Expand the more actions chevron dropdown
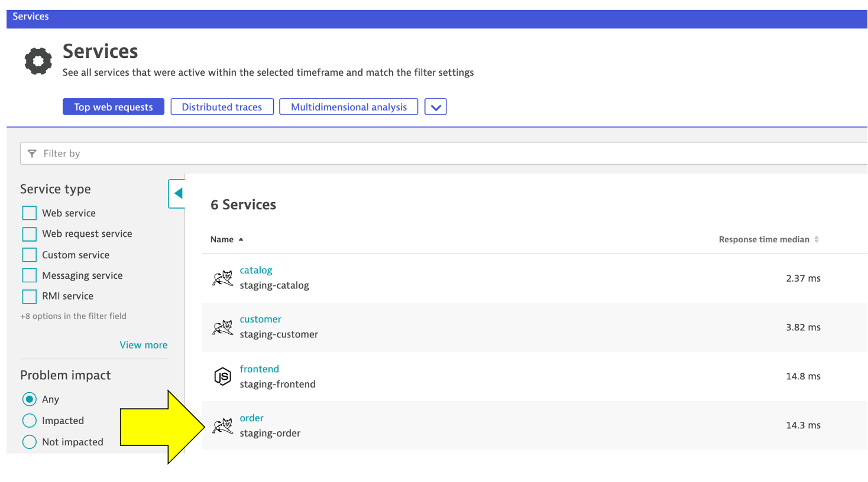The height and width of the screenshot is (482, 868). pyautogui.click(x=435, y=107)
